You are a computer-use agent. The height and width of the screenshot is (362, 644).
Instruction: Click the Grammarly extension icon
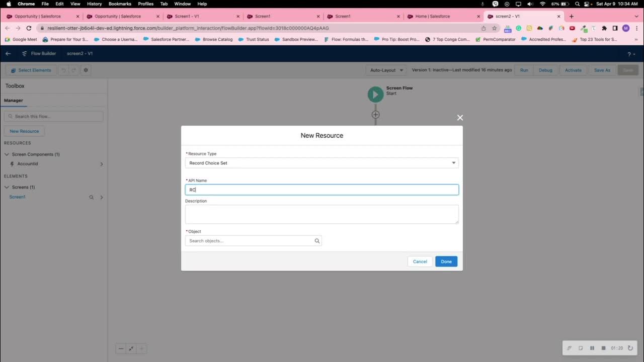point(519,28)
